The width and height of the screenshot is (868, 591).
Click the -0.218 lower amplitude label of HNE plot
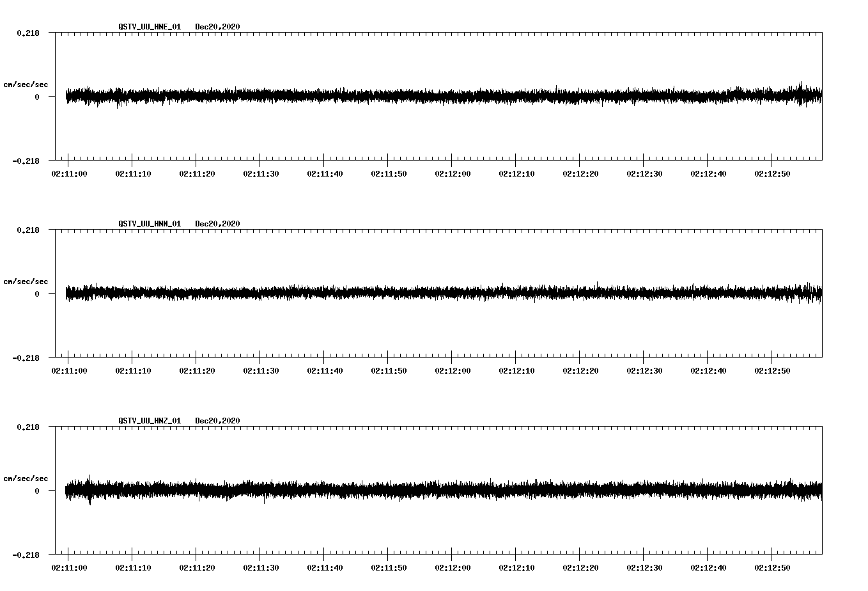(26, 162)
